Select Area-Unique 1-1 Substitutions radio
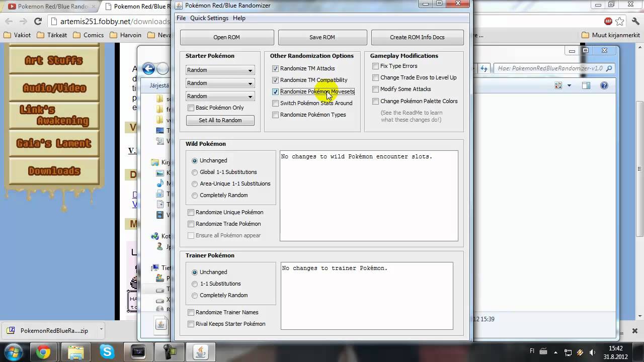Screen dimensions: 644x362 coord(195,184)
